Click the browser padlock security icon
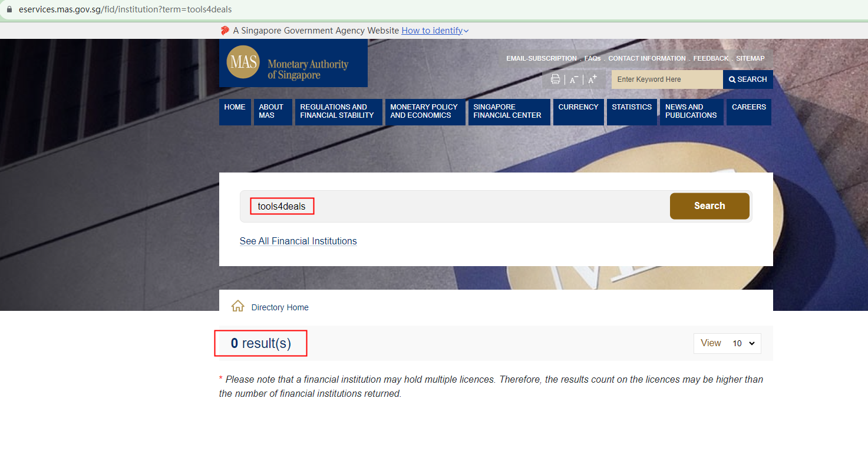 [x=9, y=9]
